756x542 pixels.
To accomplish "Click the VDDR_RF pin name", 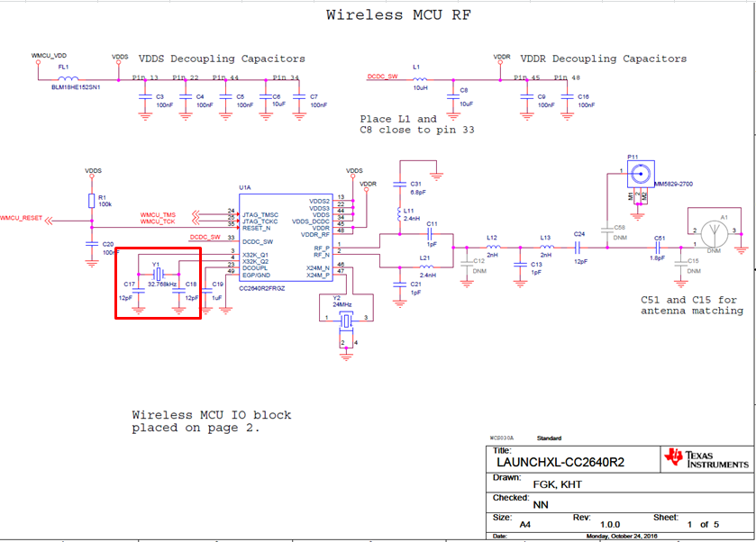I will pyautogui.click(x=315, y=235).
